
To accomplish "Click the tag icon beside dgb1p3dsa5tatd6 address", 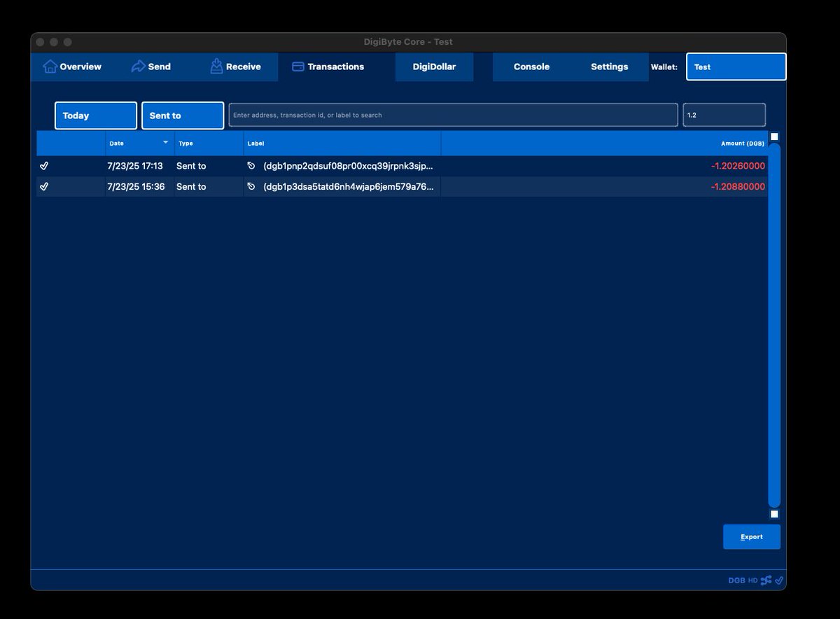I will pyautogui.click(x=251, y=186).
